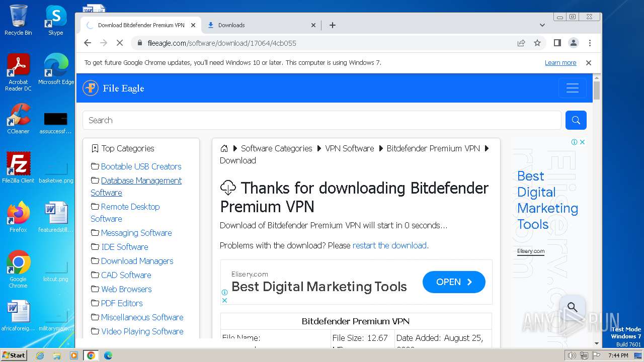Click the floating magnifier search icon

pyautogui.click(x=572, y=307)
